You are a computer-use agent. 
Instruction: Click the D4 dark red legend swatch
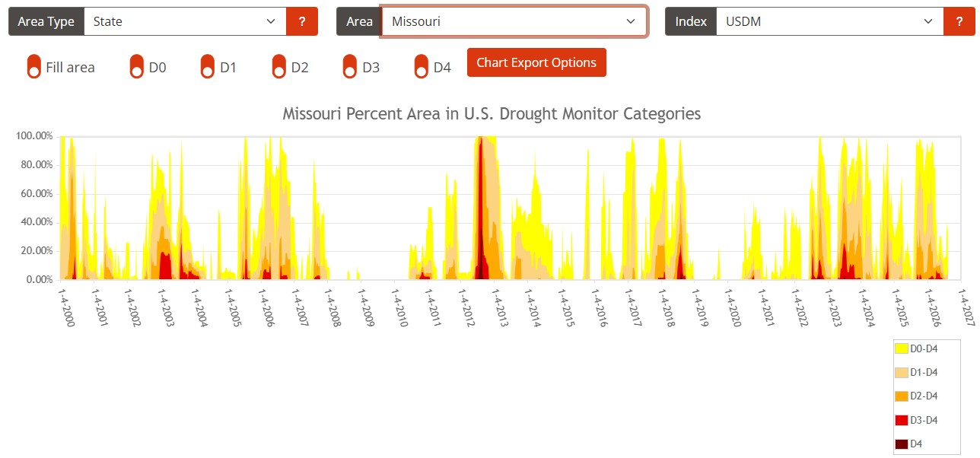pos(902,444)
